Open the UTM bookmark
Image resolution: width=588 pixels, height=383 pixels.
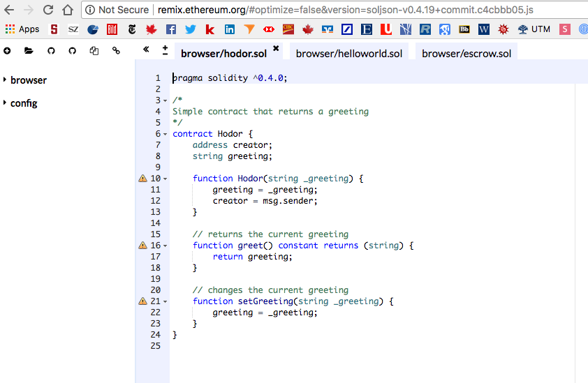point(534,29)
